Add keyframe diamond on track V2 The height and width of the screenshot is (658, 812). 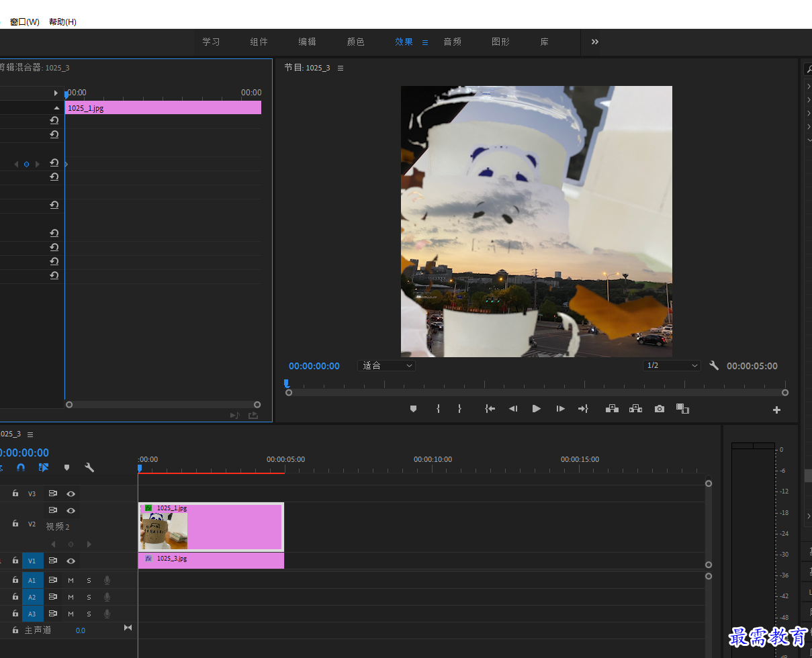pyautogui.click(x=71, y=544)
